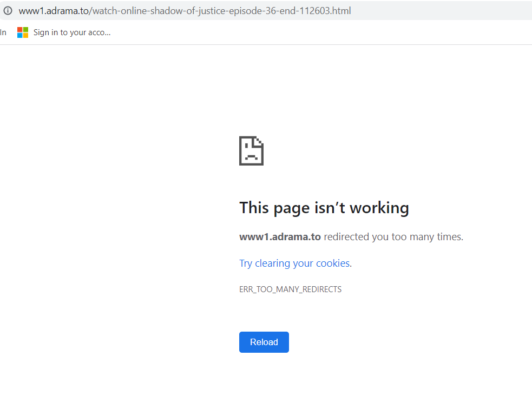The height and width of the screenshot is (409, 532).
Task: Click the word 'cookies' in the link
Action: (x=332, y=263)
